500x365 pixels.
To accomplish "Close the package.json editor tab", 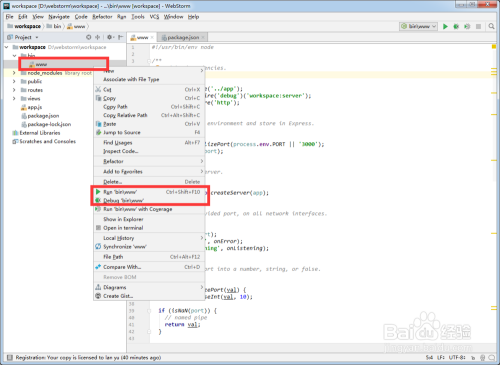I will (203, 37).
